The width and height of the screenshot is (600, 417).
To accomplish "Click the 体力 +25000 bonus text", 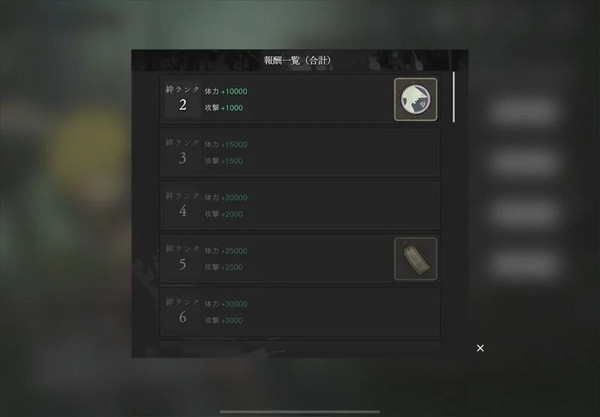I will (226, 251).
